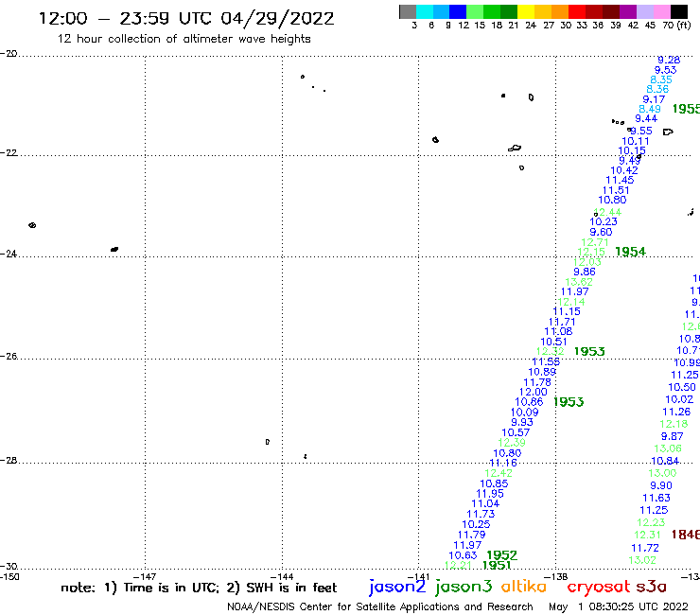The image size is (700, 615).
Task: Select the wave reading 11.15
Action: pos(567,311)
